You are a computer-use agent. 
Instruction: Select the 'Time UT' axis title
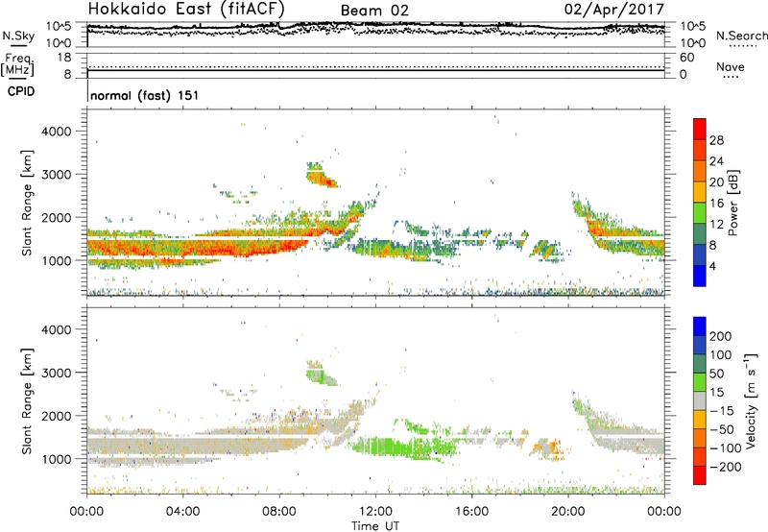click(x=375, y=525)
